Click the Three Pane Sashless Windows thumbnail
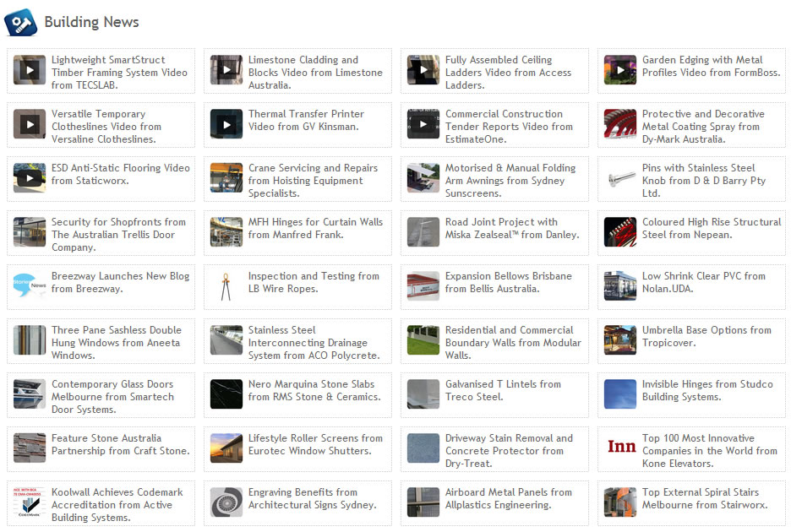This screenshot has height=532, width=791. [30, 339]
